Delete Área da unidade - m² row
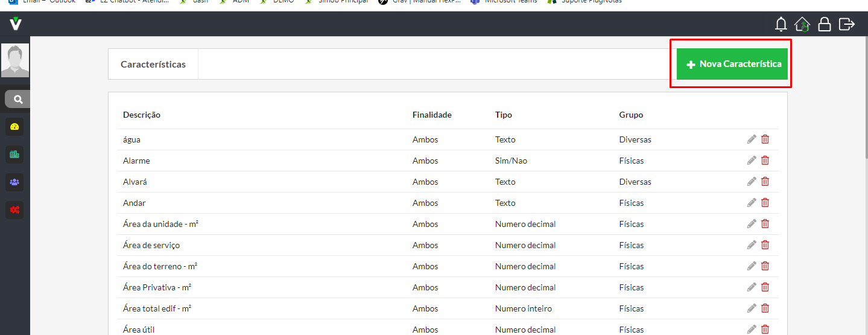The image size is (868, 335). click(765, 224)
